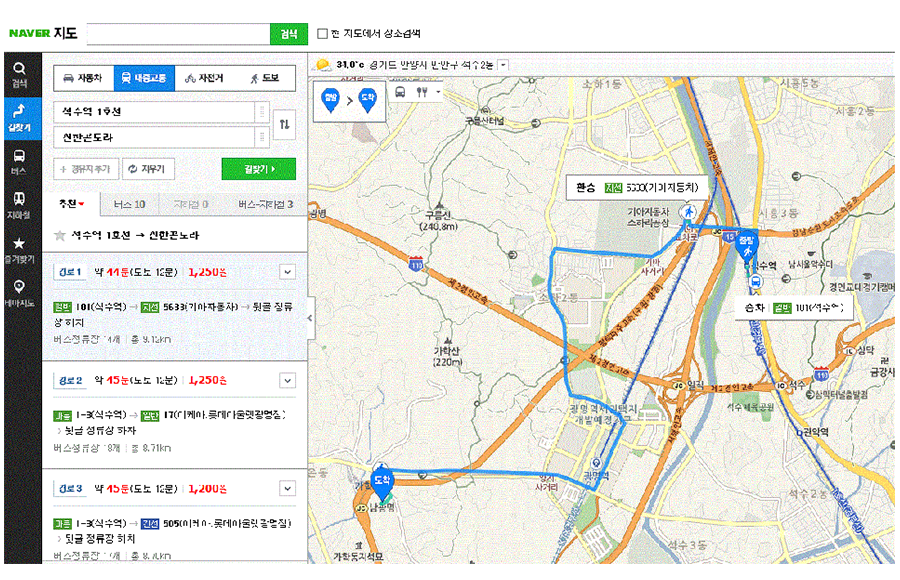Click the NAVER 지도 logo
900x580 pixels.
pyautogui.click(x=43, y=33)
